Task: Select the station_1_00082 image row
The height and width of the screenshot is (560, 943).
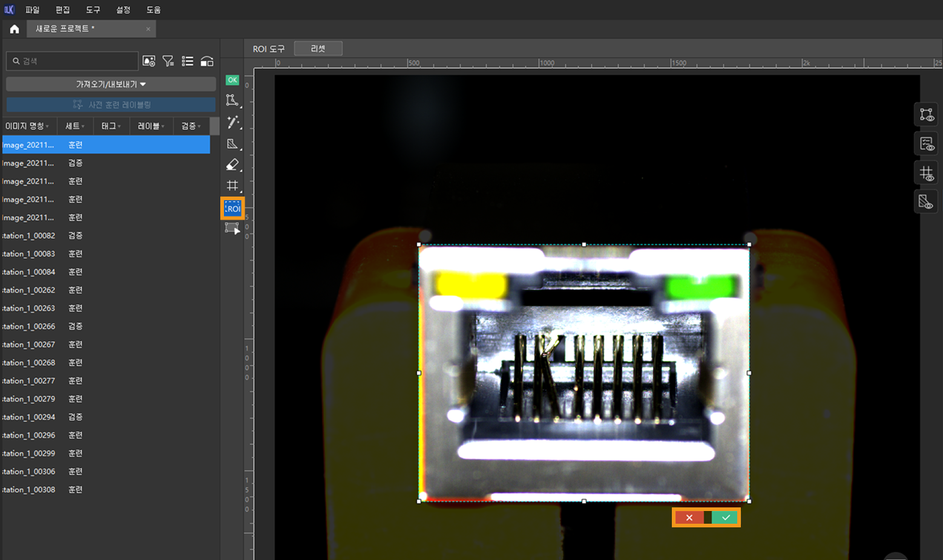Action: point(106,235)
